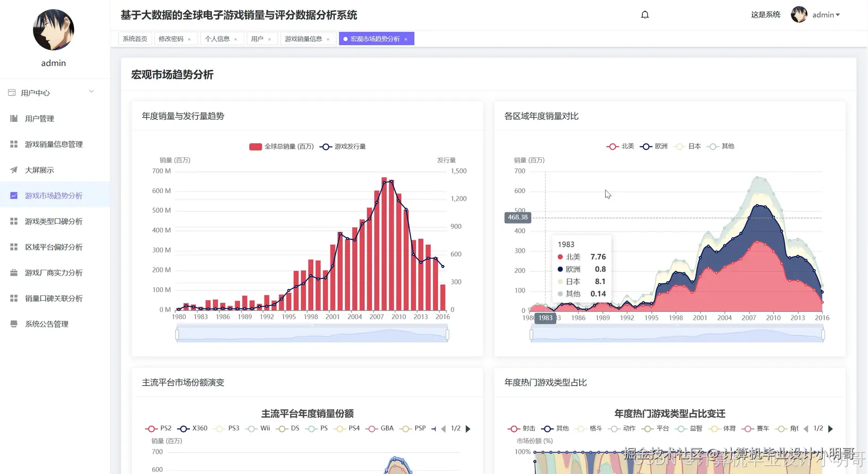Click left zoom handle of annual sales chart
The width and height of the screenshot is (868, 474).
pos(177,335)
